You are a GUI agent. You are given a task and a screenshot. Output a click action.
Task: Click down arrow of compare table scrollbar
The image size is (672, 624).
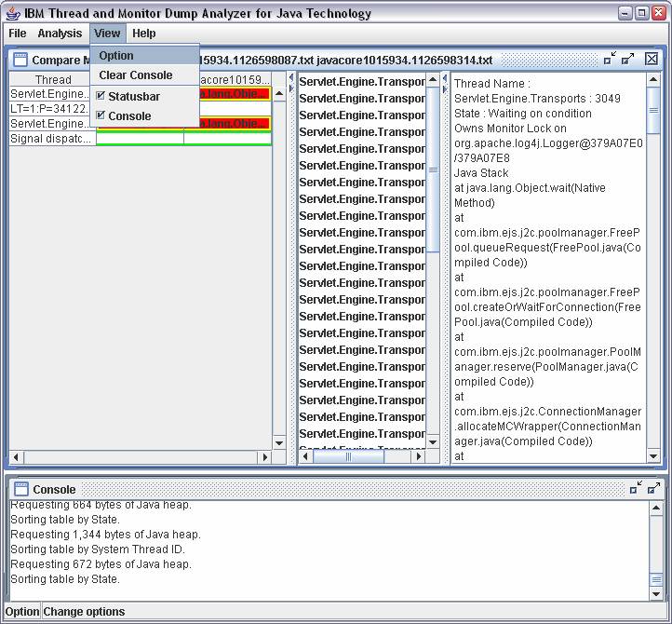click(x=279, y=443)
